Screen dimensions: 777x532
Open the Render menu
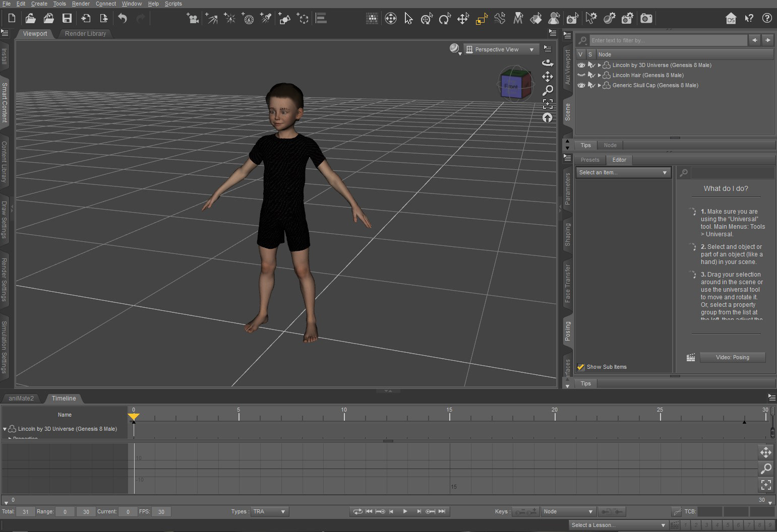81,4
